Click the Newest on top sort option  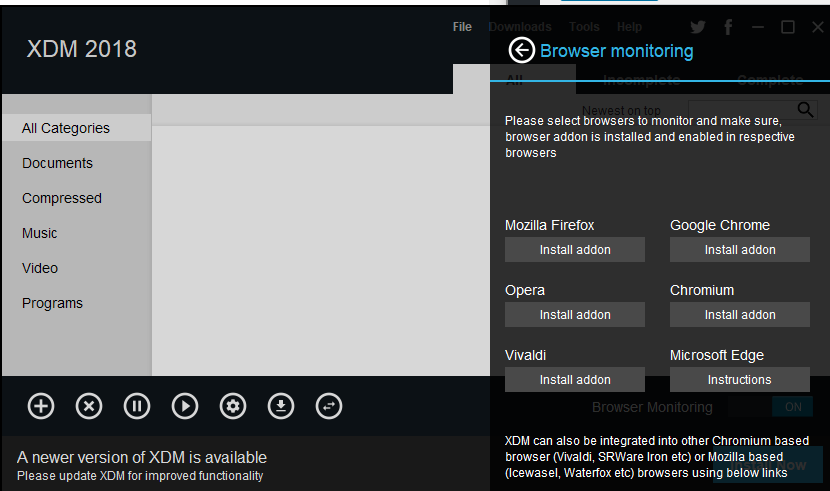[621, 111]
